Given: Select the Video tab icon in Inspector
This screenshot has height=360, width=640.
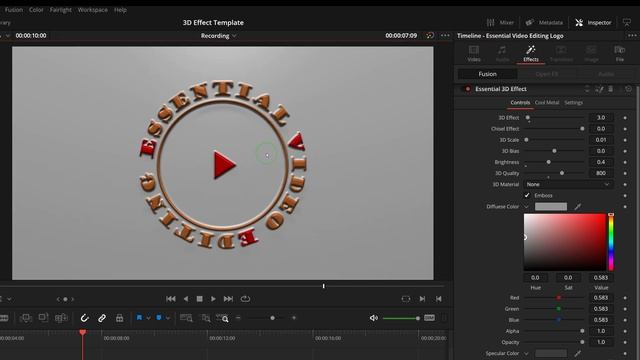Looking at the screenshot, I should 474,53.
